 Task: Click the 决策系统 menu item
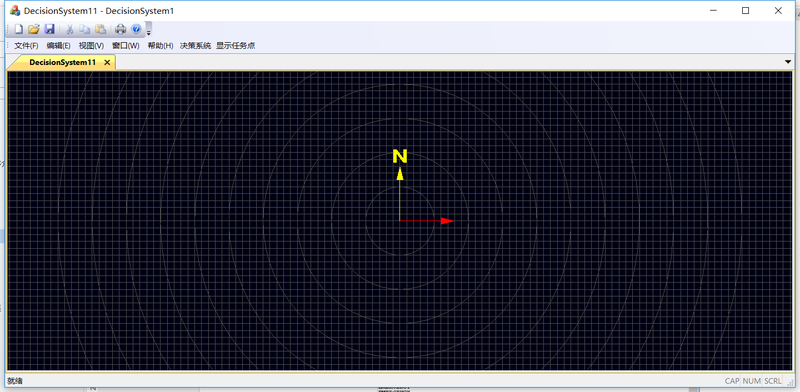[195, 45]
